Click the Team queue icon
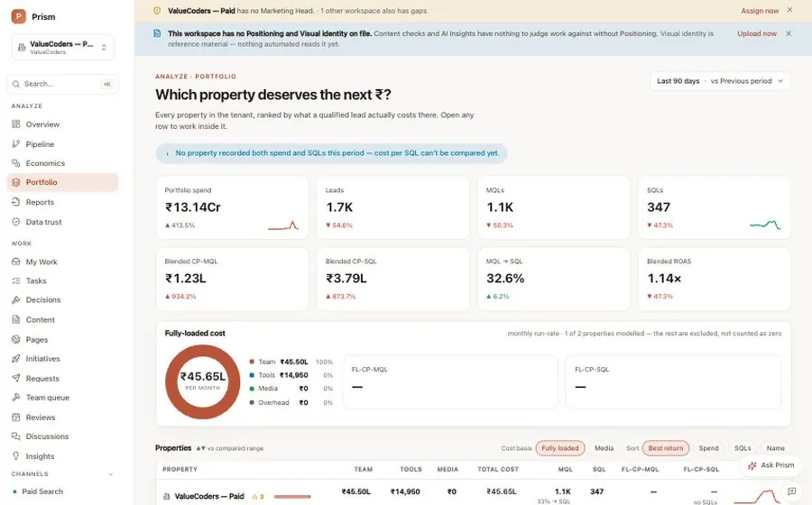The image size is (812, 505). point(16,398)
